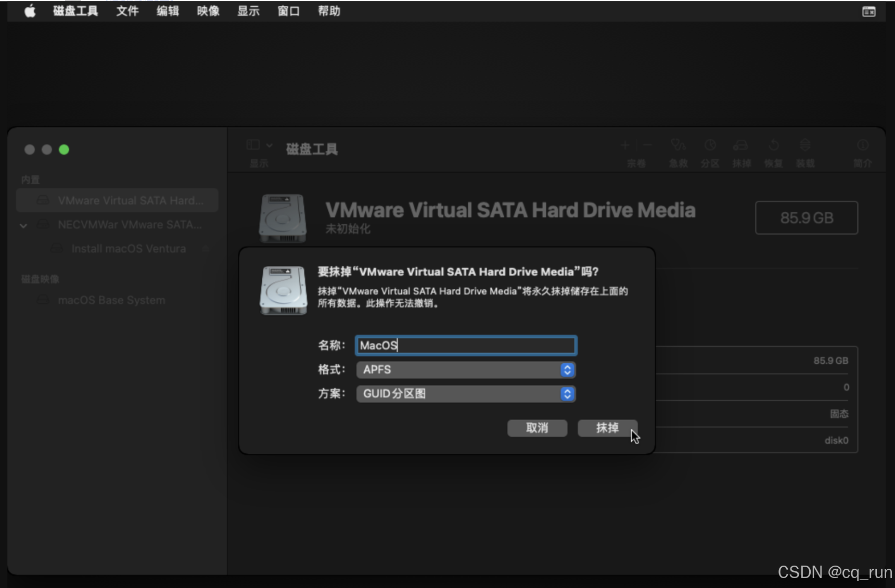Image resolution: width=895 pixels, height=588 pixels.
Task: Click the 名称 text field containing MacOS
Action: tap(466, 346)
